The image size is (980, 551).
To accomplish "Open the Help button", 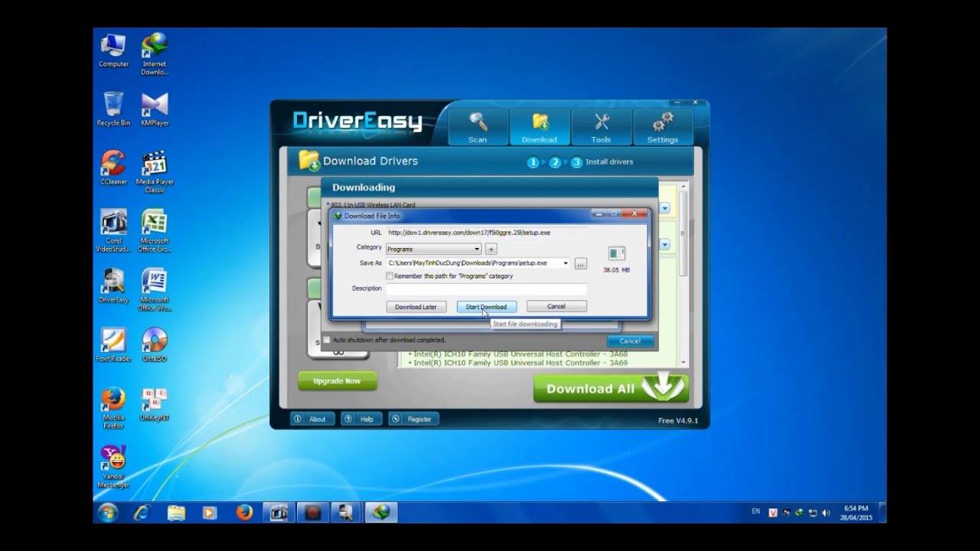I will point(361,419).
